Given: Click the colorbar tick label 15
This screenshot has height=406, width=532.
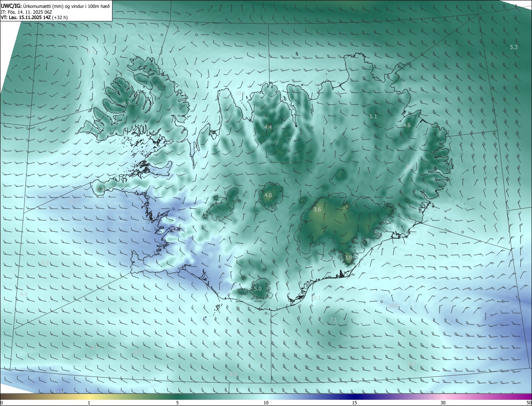Looking at the screenshot, I should point(355,403).
